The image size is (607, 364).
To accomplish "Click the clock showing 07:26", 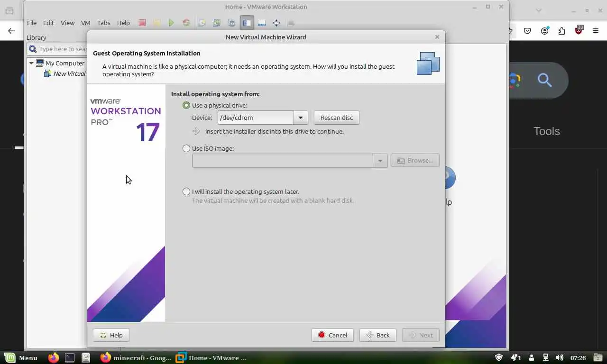I will coord(578,358).
